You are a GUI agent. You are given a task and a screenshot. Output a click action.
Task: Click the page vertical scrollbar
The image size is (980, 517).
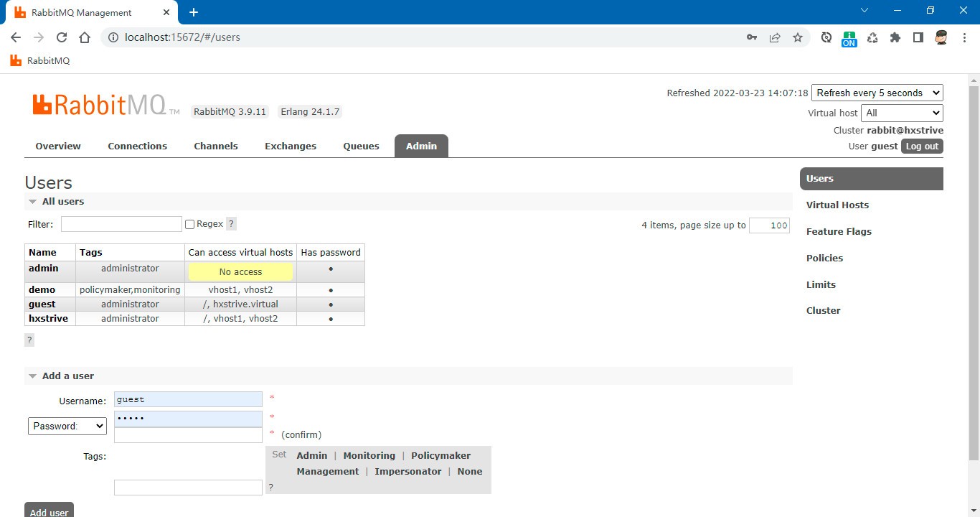974,273
